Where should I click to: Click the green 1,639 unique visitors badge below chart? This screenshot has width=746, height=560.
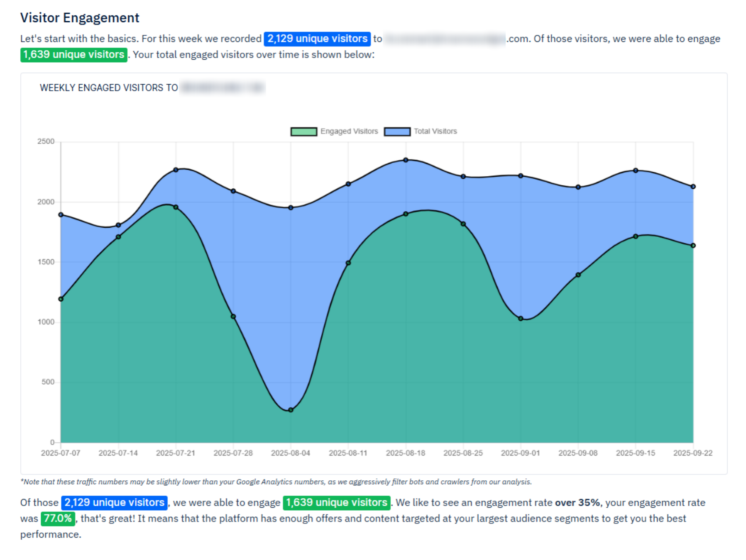point(336,503)
